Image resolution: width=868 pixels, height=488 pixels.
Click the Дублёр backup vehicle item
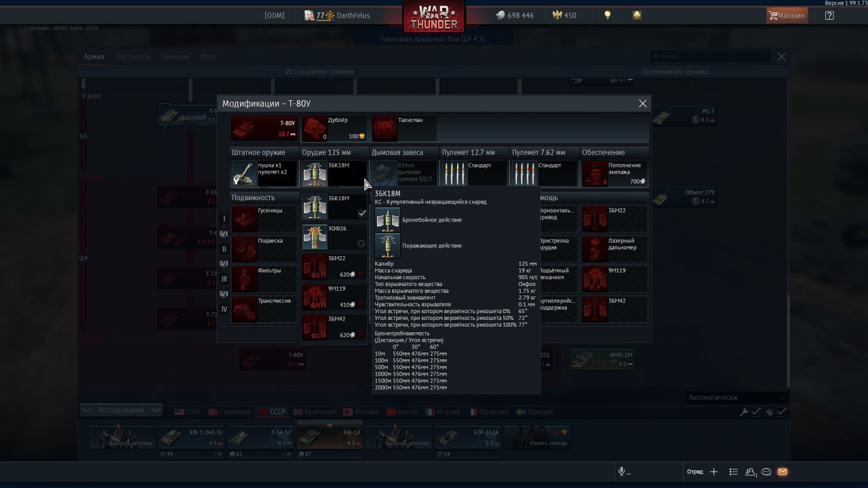pos(334,128)
